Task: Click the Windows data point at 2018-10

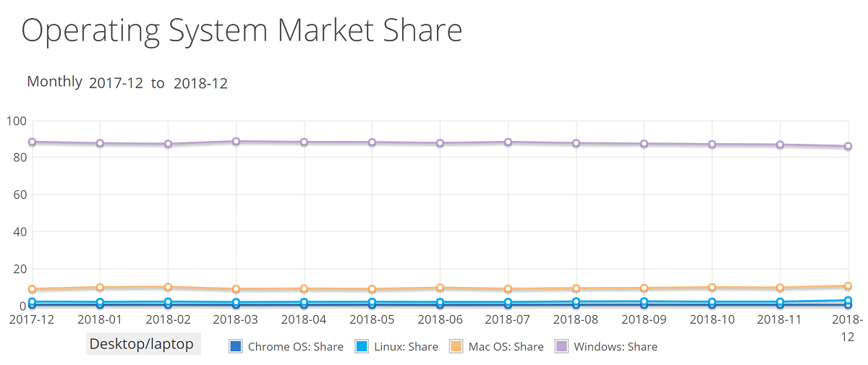Action: [712, 145]
